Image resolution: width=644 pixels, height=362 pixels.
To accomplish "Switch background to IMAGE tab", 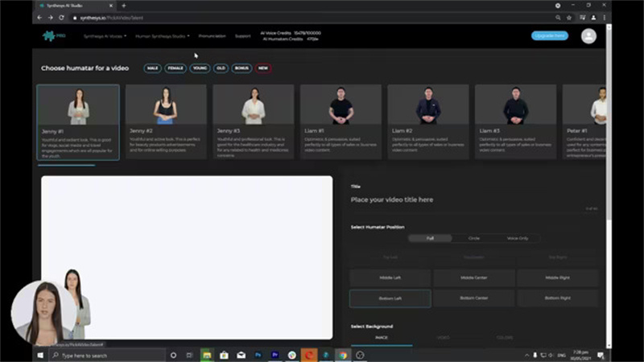I will pyautogui.click(x=382, y=338).
